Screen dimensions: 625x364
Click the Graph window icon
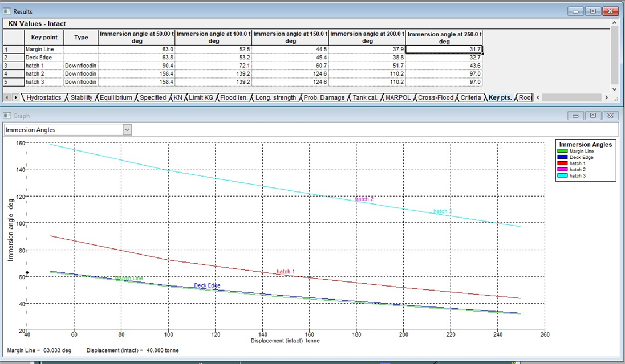click(7, 116)
